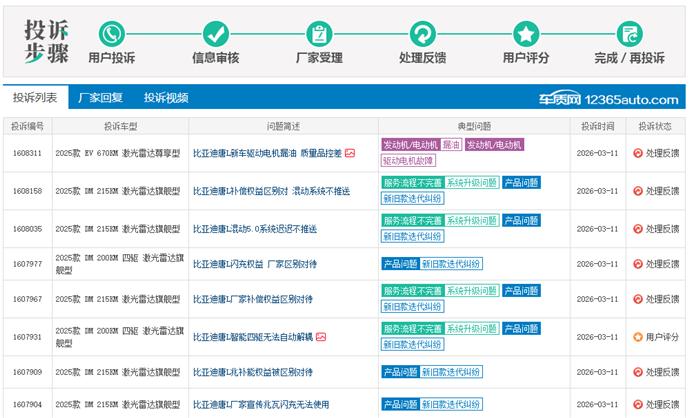Click the 驱动电机故障 tag in first row

[408, 160]
